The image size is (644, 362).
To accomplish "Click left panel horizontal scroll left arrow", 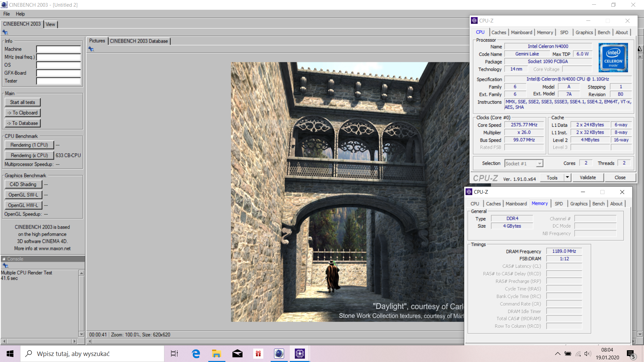I will pos(4,341).
